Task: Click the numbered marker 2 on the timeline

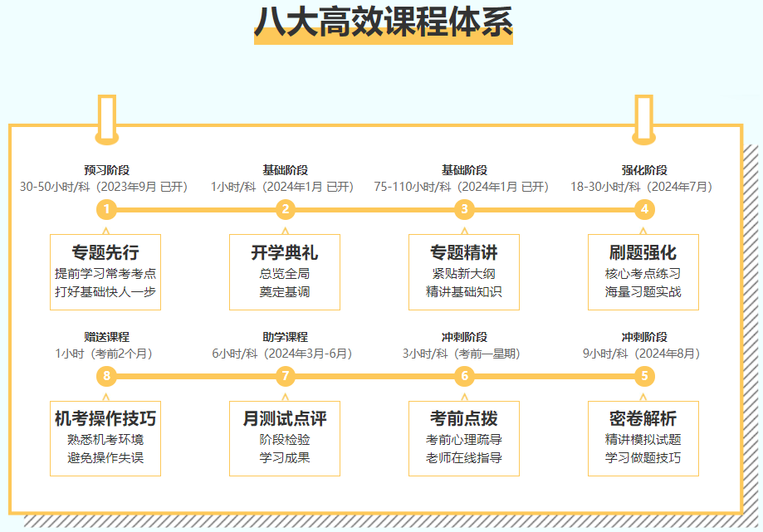Action: [x=286, y=210]
